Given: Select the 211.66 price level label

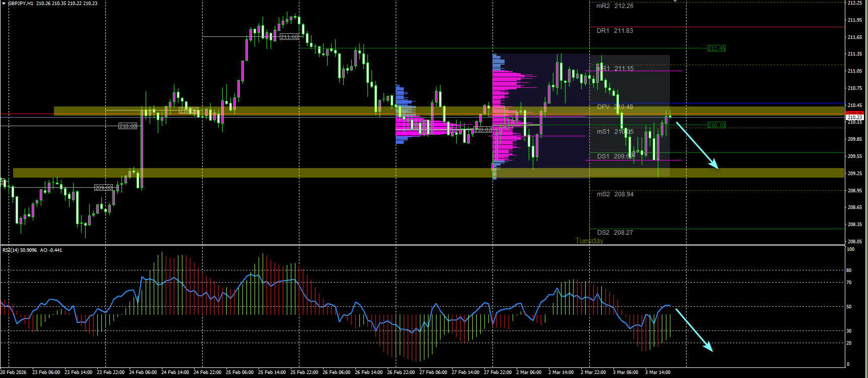Looking at the screenshot, I should (x=289, y=37).
